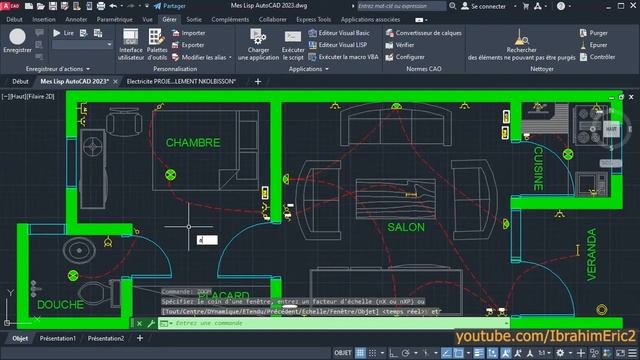
Task: Open the Convertisseur de calques
Action: pyautogui.click(x=423, y=33)
